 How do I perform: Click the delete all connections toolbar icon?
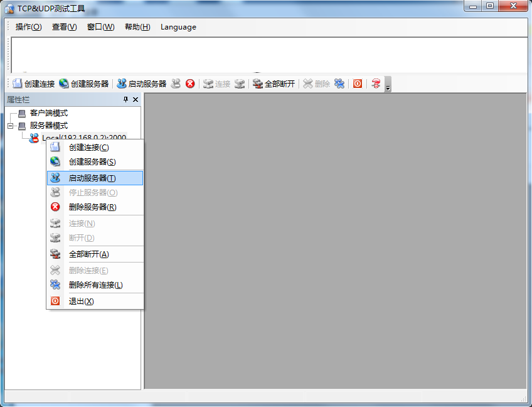339,84
